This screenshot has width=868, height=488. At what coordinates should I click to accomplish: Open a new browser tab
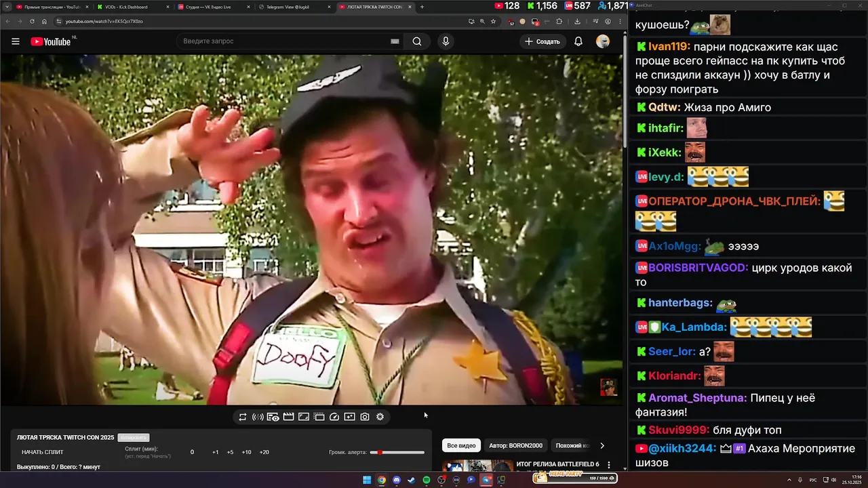pos(422,7)
